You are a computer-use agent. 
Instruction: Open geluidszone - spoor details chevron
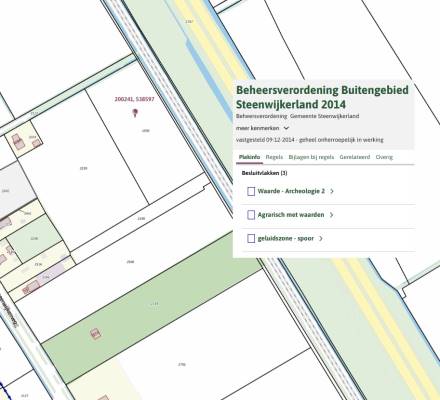click(x=321, y=239)
